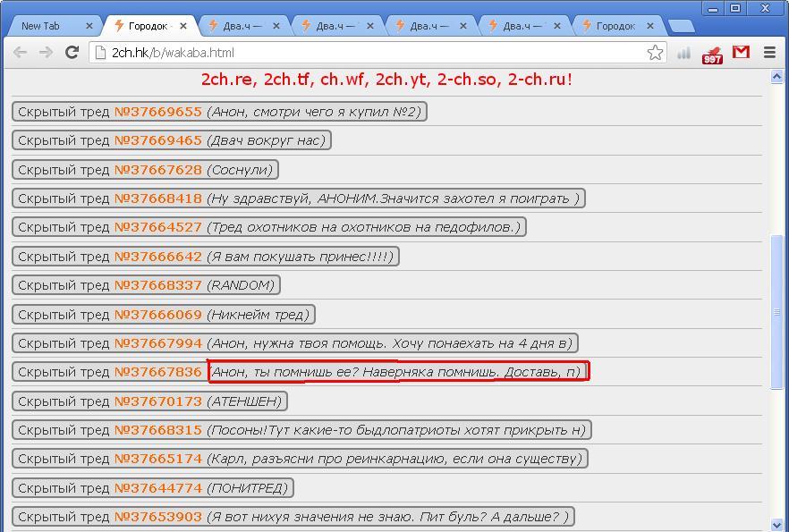The image size is (789, 532).
Task: Open hidden thread №37668418
Action: point(157,198)
